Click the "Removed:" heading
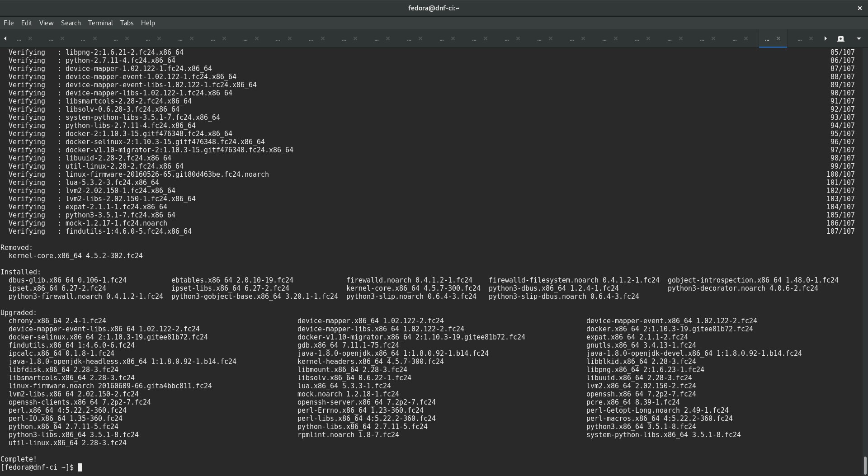 17,248
